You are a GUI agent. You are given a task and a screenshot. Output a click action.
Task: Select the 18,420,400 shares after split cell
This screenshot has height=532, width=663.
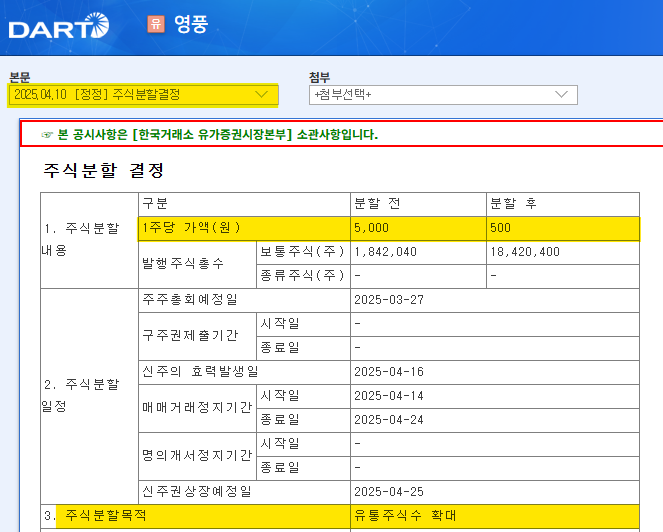(x=524, y=251)
